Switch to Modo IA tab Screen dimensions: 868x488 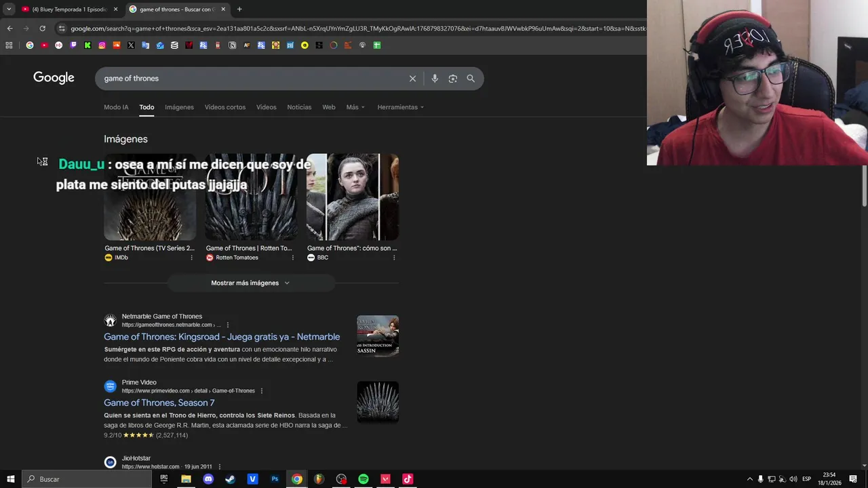116,107
